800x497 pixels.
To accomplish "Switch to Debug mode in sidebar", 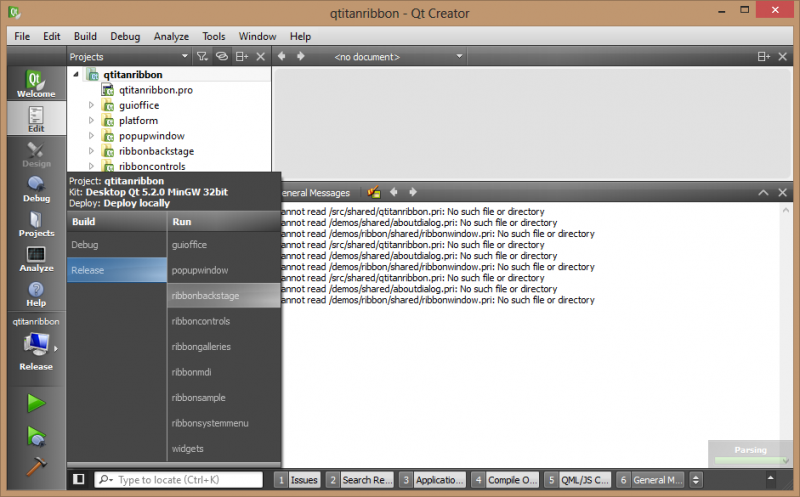I will coord(36,188).
